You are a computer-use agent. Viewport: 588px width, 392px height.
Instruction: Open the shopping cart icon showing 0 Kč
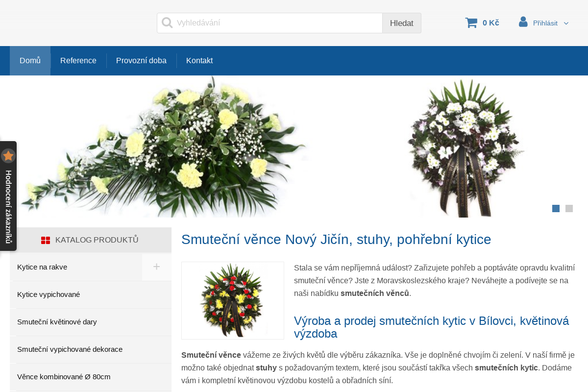point(471,22)
